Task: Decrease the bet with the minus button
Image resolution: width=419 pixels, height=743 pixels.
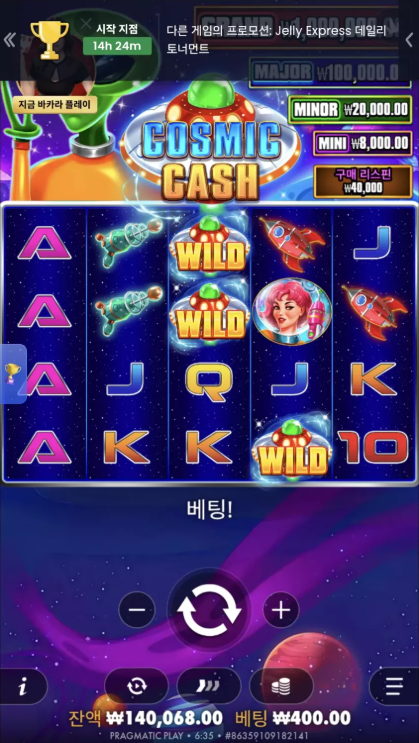Action: coord(137,610)
